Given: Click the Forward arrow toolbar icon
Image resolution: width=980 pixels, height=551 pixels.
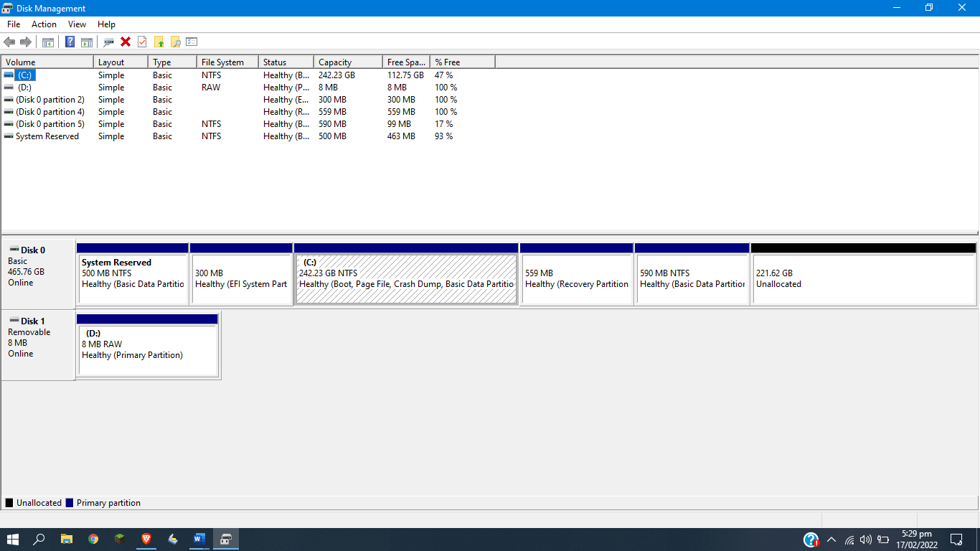Looking at the screenshot, I should tap(26, 42).
